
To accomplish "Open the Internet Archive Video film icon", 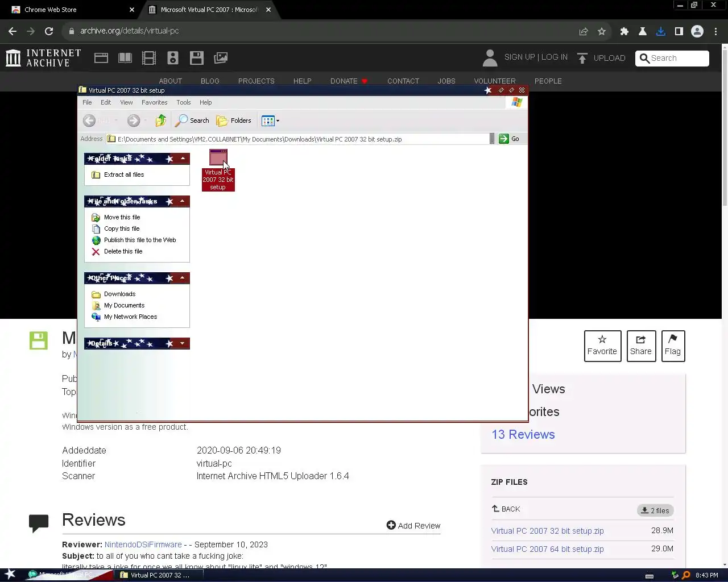I will 149,58.
